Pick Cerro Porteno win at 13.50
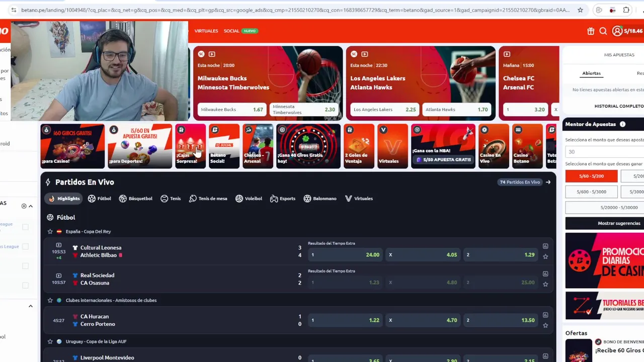 pyautogui.click(x=501, y=320)
